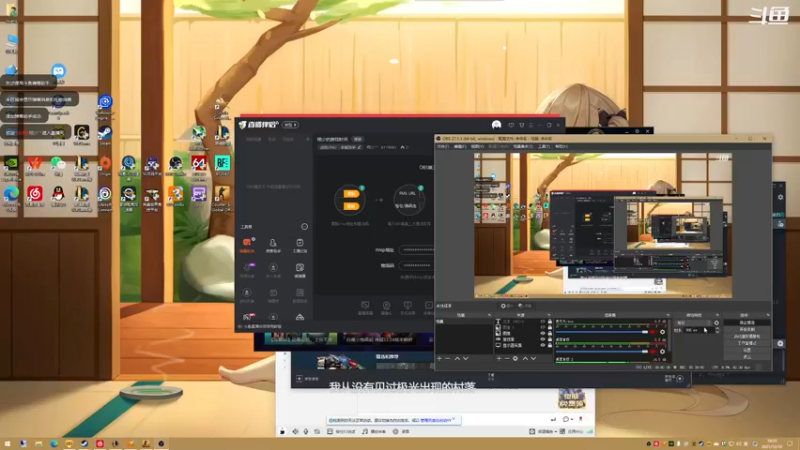Adjust the transition duration spinner arrows
The height and width of the screenshot is (450, 800).
point(717,330)
